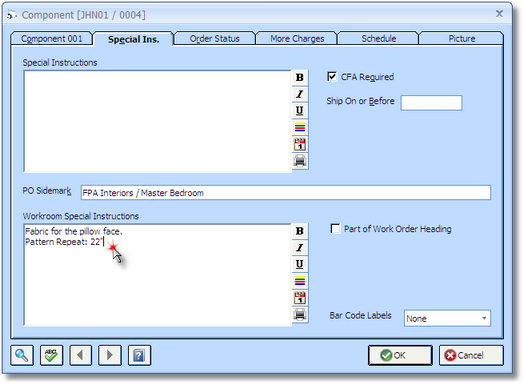Screen dimensions: 524x385
Task: Insert date via calendar icon in Special Instructions
Action: pyautogui.click(x=300, y=144)
